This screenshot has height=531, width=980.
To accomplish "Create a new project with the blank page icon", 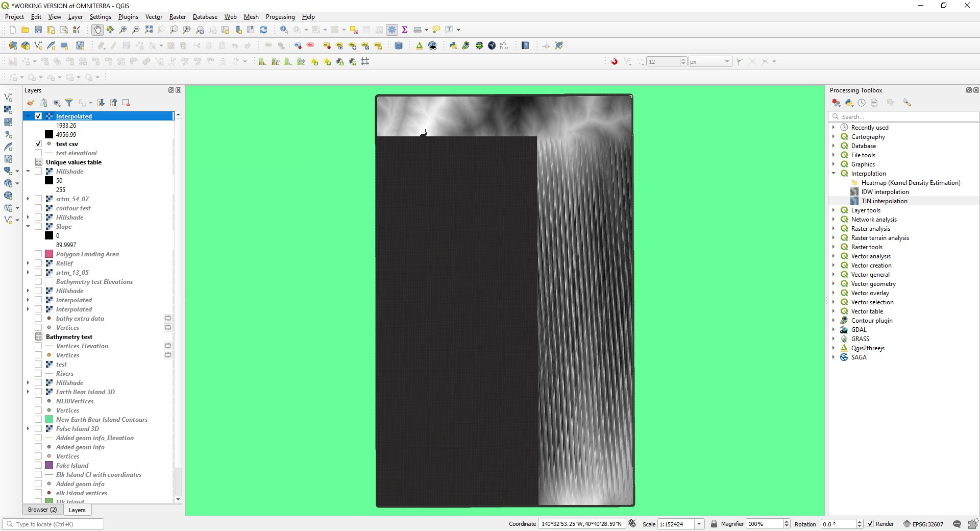I will click(13, 30).
